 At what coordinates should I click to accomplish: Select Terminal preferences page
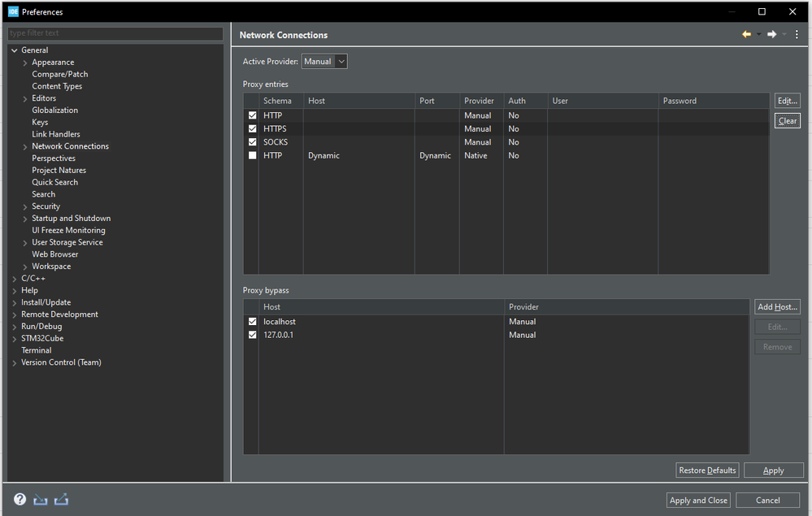click(x=37, y=350)
